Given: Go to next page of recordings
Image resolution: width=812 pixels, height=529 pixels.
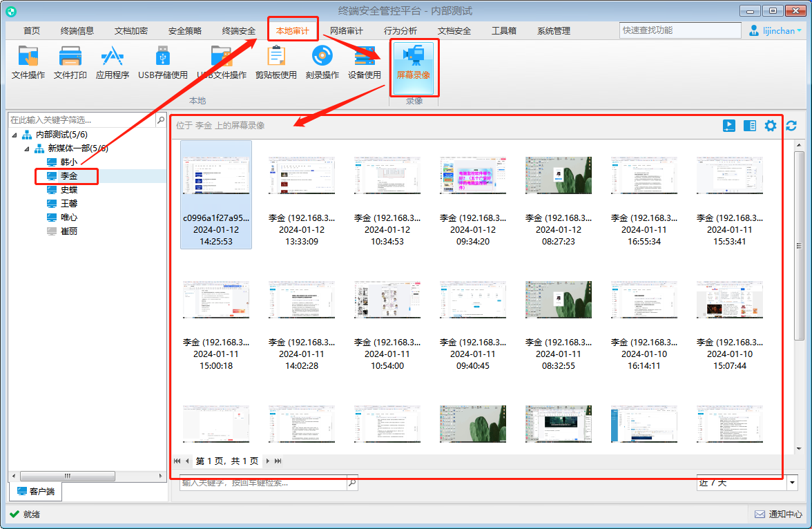Looking at the screenshot, I should [267, 461].
